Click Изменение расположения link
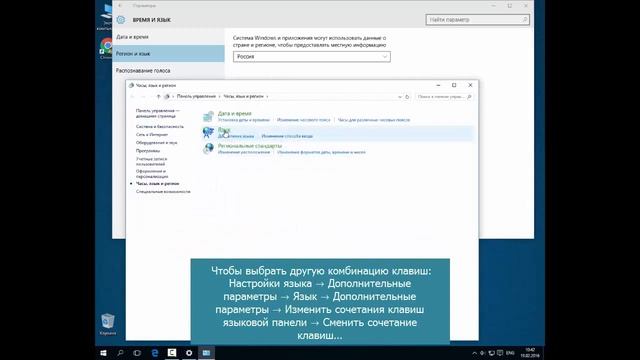Viewport: 640px width, 360px height. tap(244, 152)
